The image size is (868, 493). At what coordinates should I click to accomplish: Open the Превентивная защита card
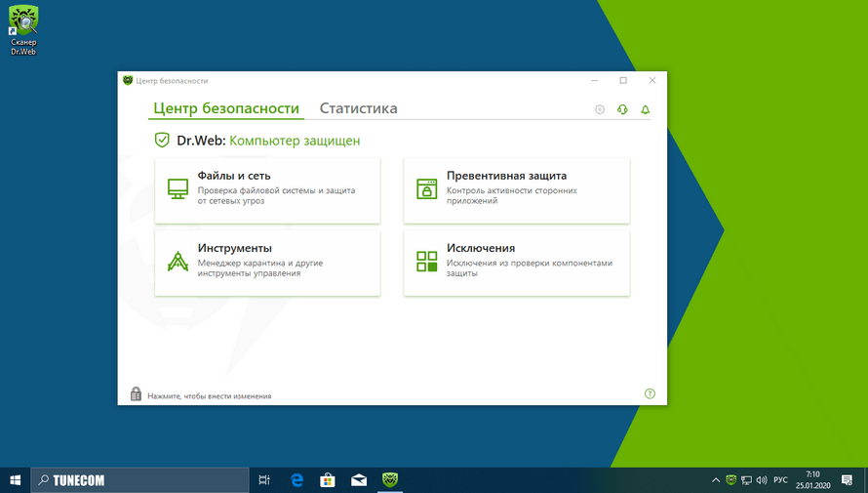(x=517, y=190)
